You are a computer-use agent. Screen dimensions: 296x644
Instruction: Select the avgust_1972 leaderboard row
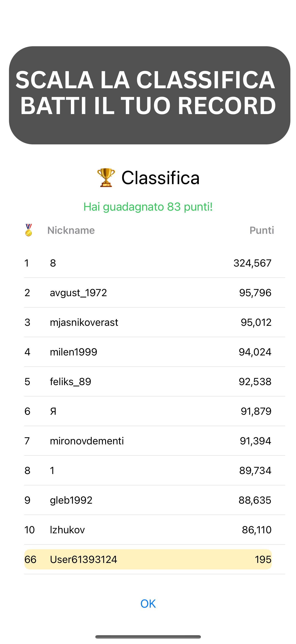[148, 293]
